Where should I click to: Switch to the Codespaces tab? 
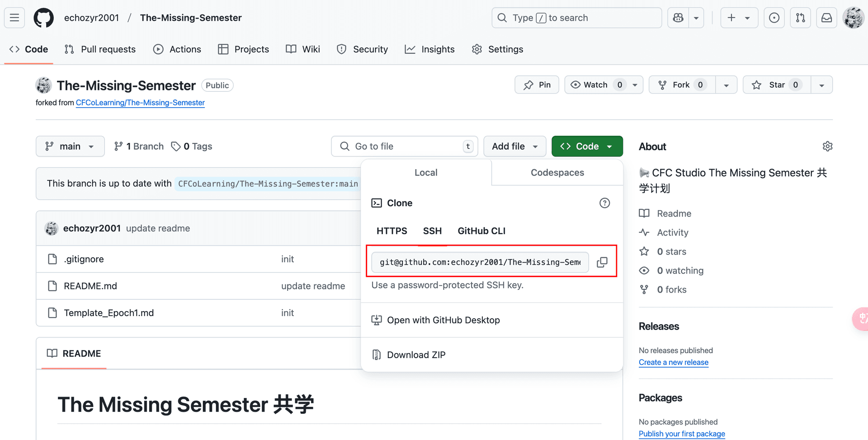coord(557,173)
